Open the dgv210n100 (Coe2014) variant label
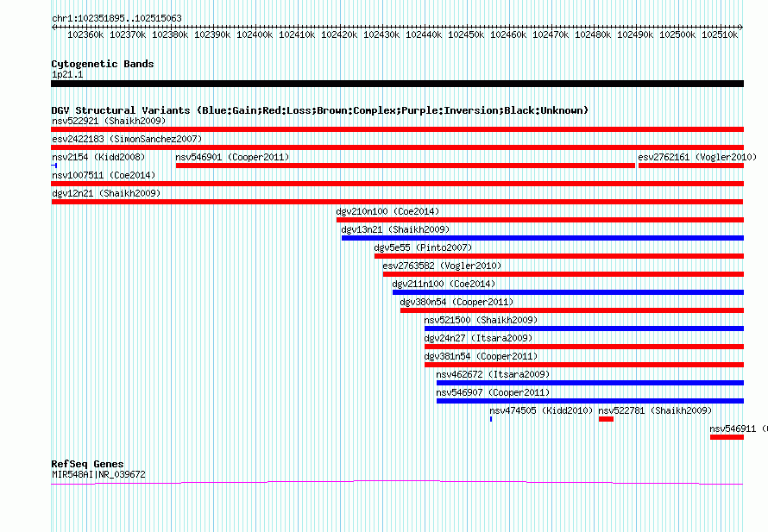768x532 pixels. click(x=387, y=211)
